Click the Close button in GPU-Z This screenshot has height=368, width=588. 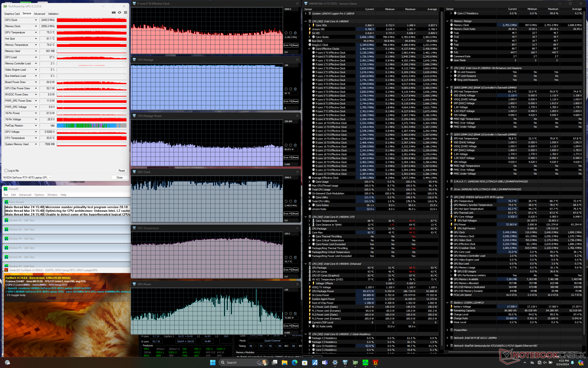click(119, 177)
